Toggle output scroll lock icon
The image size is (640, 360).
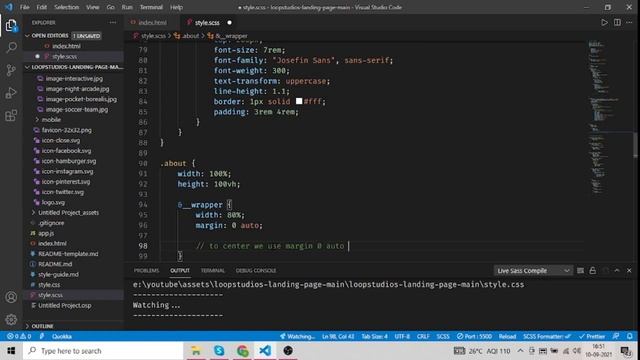click(592, 271)
